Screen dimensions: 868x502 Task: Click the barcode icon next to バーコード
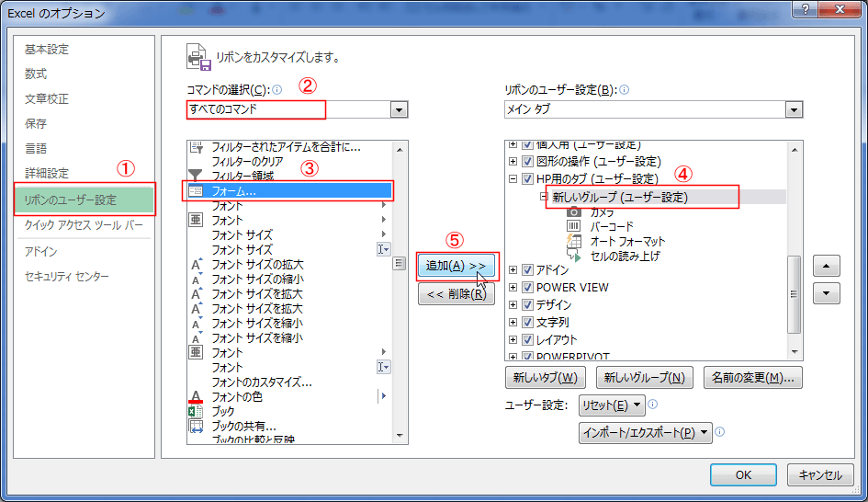(x=573, y=226)
